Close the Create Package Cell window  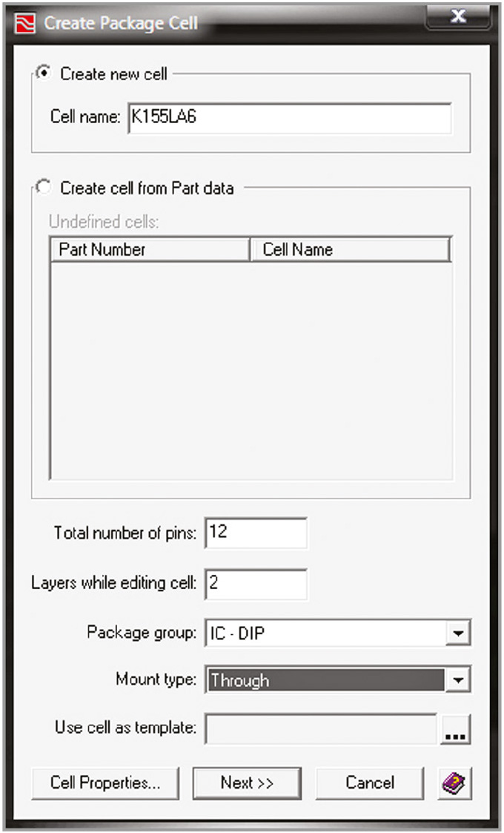[458, 16]
